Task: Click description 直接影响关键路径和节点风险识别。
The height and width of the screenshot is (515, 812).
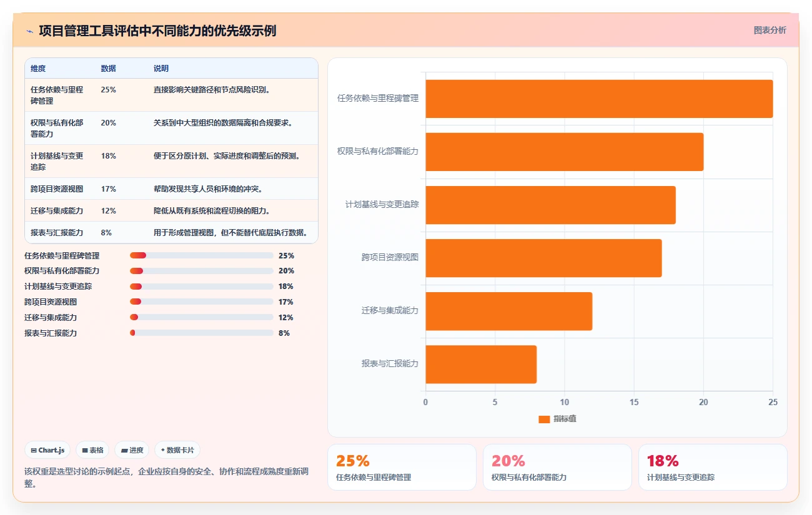Action: pos(212,89)
